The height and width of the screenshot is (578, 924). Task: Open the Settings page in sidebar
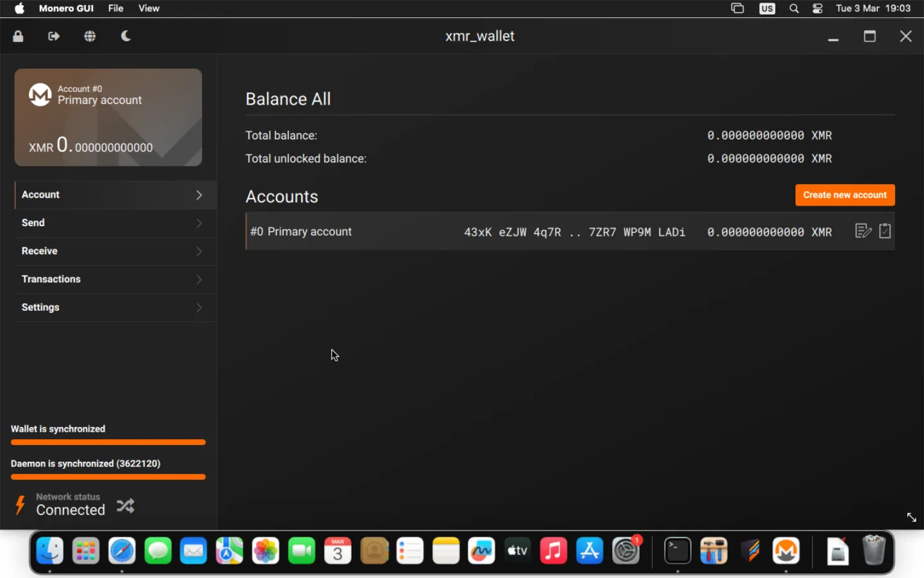pyautogui.click(x=116, y=308)
